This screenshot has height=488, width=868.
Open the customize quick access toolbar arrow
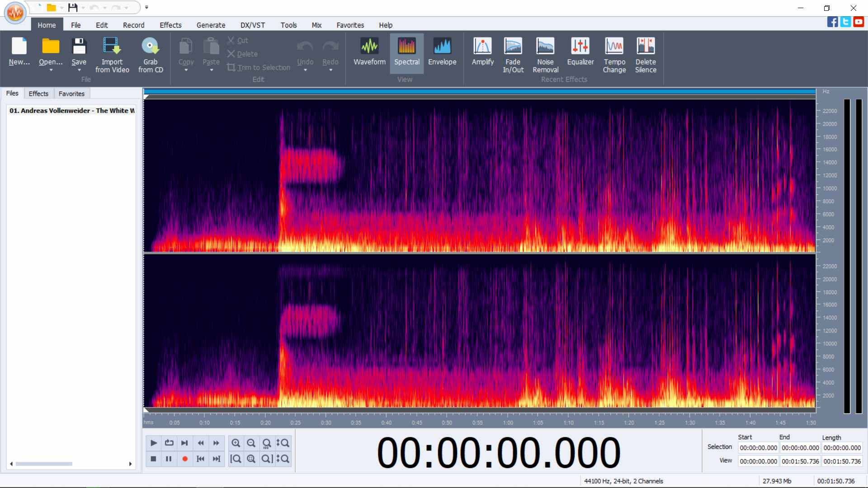[146, 7]
